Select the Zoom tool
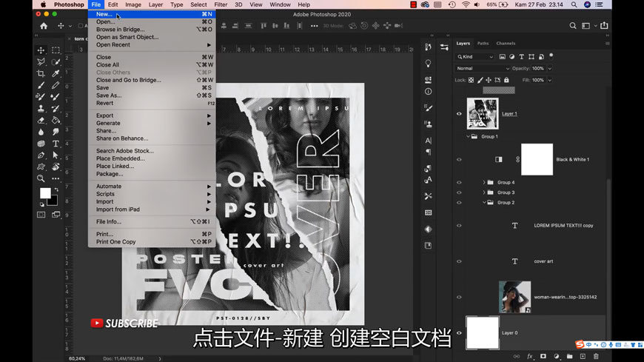This screenshot has height=362, width=644. click(41, 178)
